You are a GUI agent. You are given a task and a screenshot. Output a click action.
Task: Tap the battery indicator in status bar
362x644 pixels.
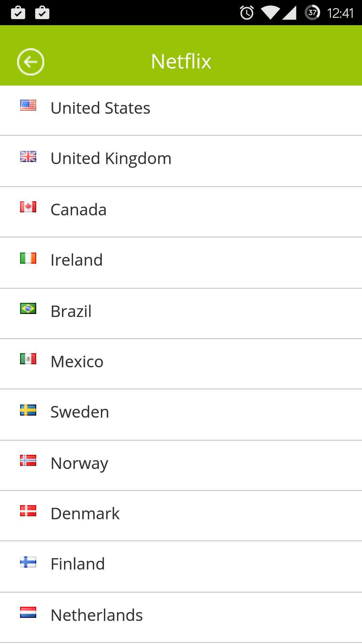point(312,13)
